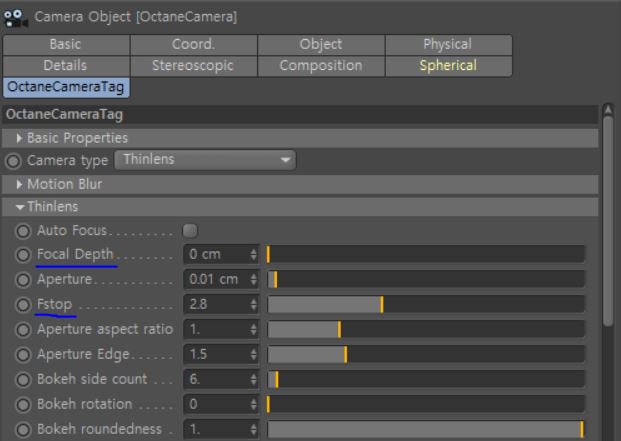Click the Aperture slider bar
The height and width of the screenshot is (441, 621).
click(426, 279)
